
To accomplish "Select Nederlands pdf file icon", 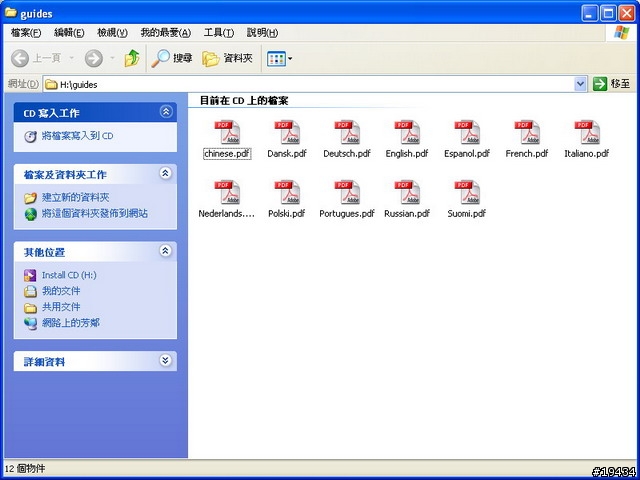I will click(x=227, y=192).
